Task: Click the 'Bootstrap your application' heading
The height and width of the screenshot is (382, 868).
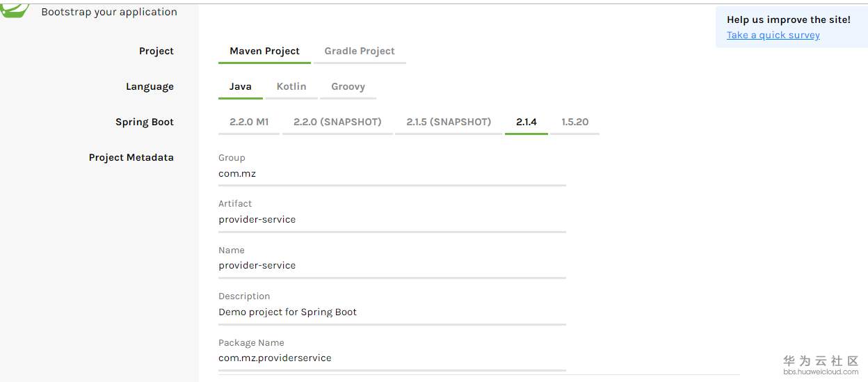Action: (x=109, y=12)
